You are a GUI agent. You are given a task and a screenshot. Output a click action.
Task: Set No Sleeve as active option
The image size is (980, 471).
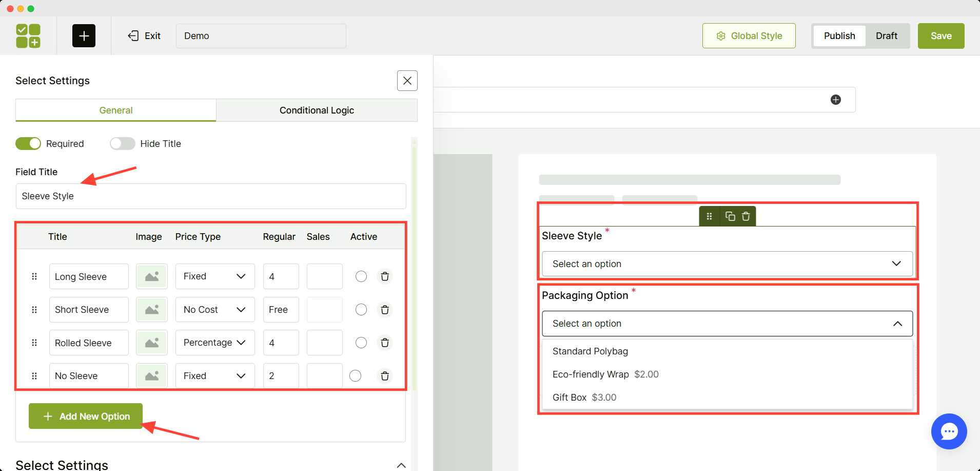coord(355,376)
